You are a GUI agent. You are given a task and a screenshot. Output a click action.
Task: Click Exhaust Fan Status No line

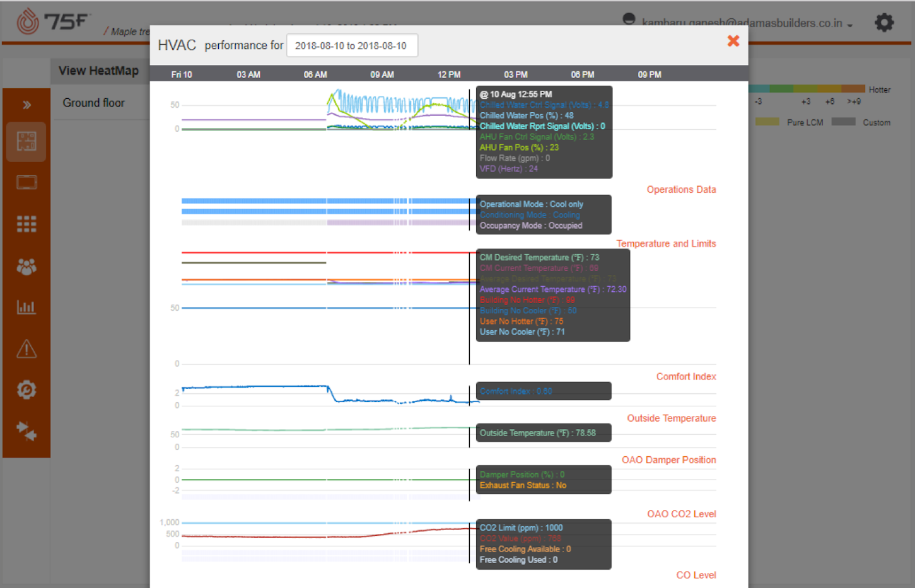click(523, 485)
